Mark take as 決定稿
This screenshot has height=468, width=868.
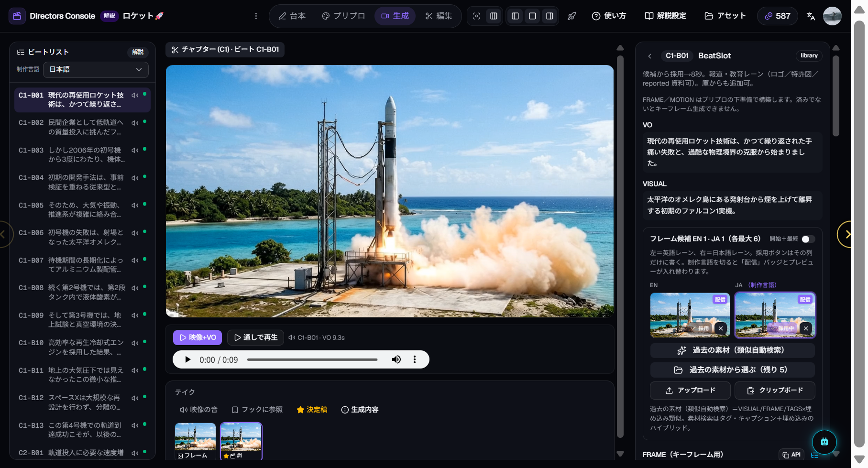point(312,410)
